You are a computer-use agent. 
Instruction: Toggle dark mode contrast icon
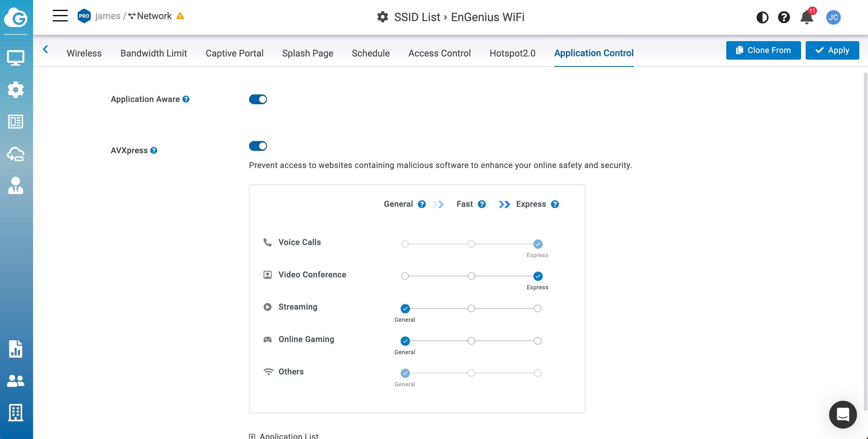coord(762,17)
